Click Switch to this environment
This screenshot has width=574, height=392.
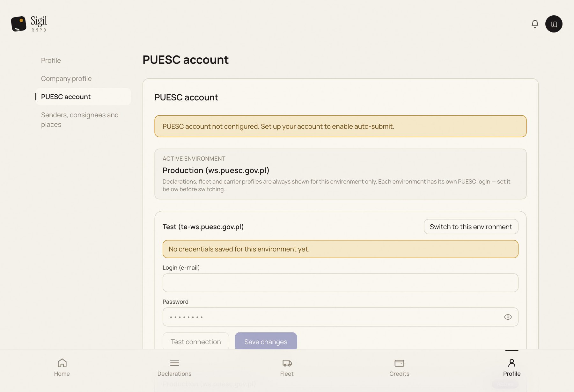(x=471, y=227)
